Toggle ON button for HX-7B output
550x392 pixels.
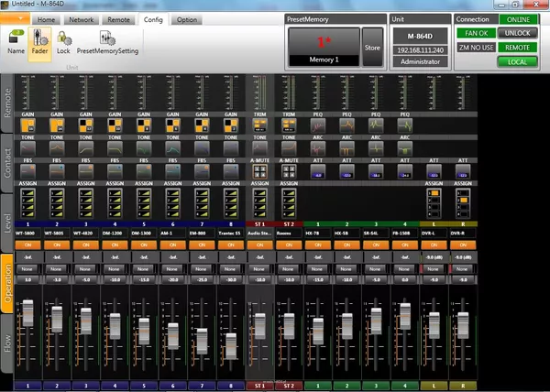[318, 245]
